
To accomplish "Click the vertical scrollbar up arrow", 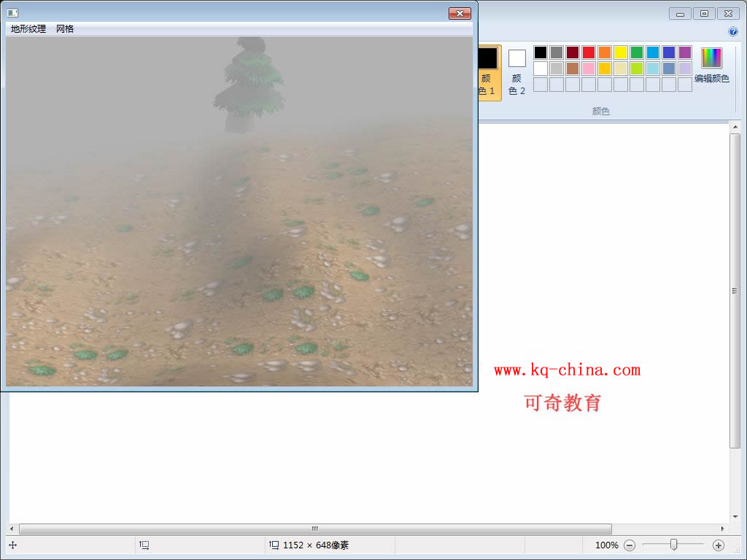I will (x=735, y=128).
